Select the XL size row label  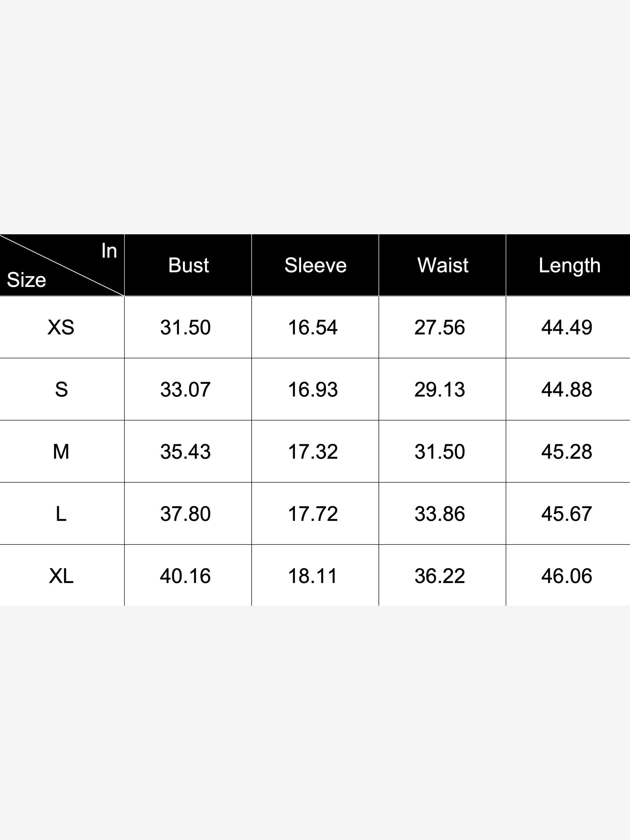coord(61,576)
